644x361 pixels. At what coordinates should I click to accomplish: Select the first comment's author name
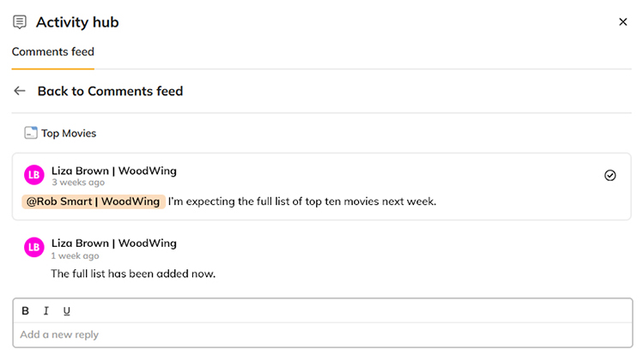point(113,171)
